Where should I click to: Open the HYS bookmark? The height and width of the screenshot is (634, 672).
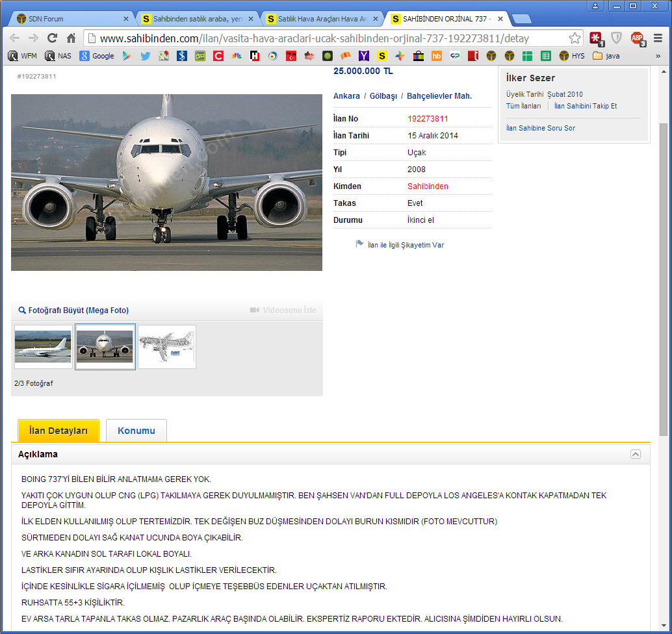click(x=572, y=56)
